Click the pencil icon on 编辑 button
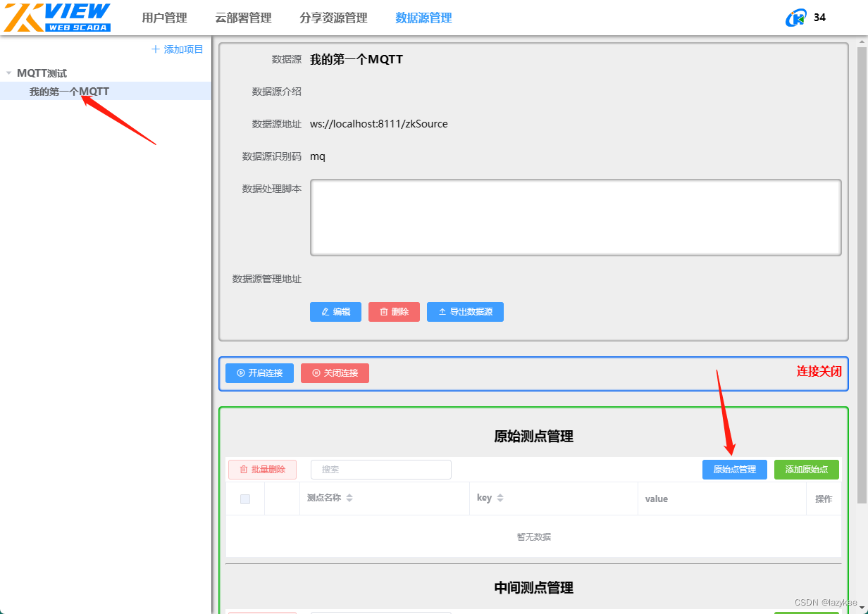The width and height of the screenshot is (868, 614). (x=325, y=312)
